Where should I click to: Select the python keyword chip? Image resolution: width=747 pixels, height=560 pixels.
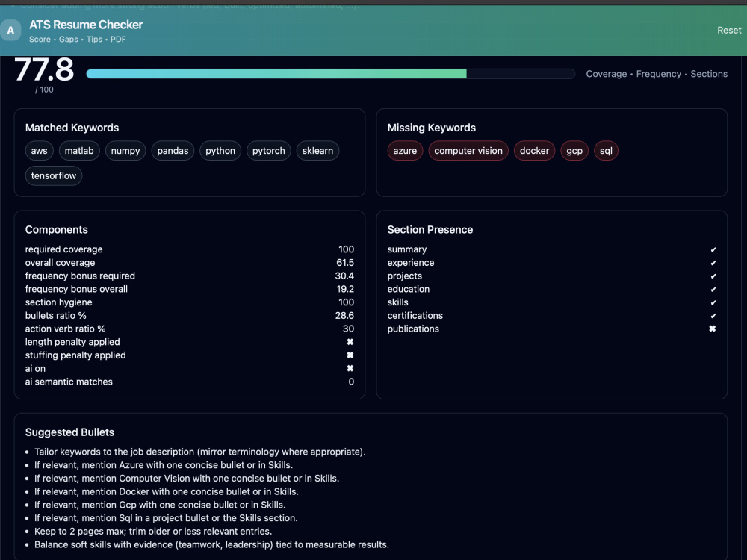220,151
